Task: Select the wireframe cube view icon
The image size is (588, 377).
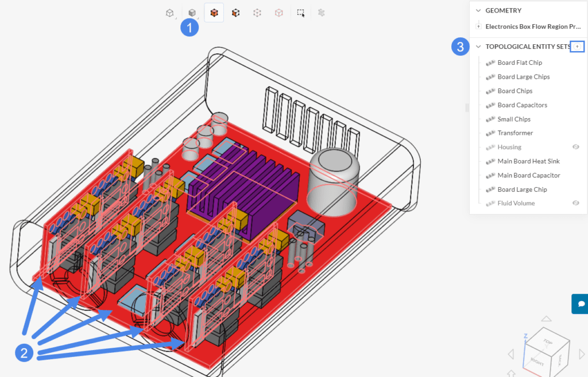Action: click(169, 13)
